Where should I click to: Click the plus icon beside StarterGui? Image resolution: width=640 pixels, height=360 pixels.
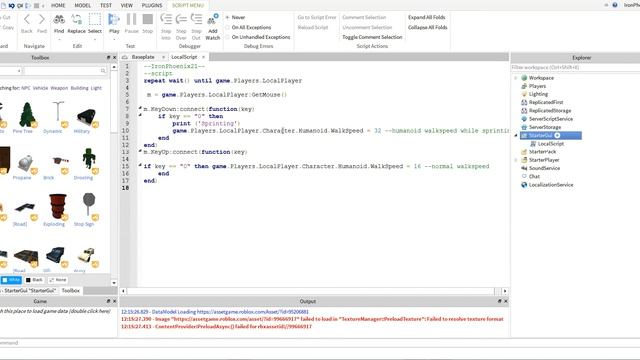click(x=557, y=136)
